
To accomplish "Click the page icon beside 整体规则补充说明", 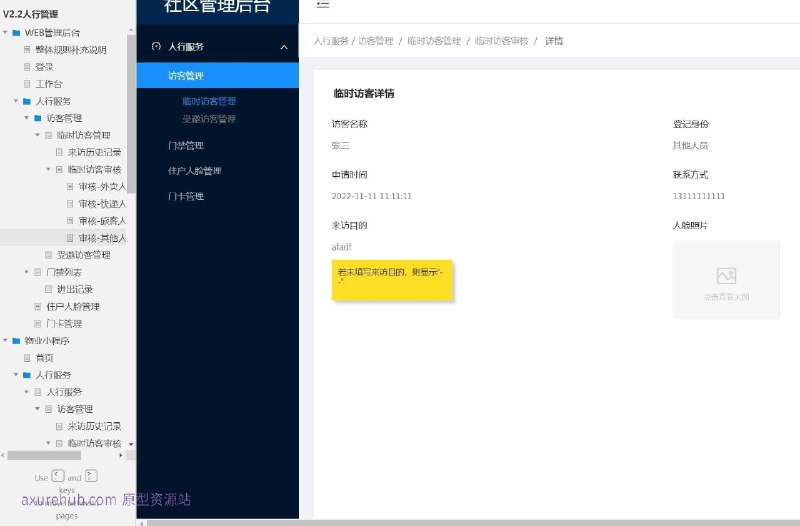I will click(x=27, y=49).
